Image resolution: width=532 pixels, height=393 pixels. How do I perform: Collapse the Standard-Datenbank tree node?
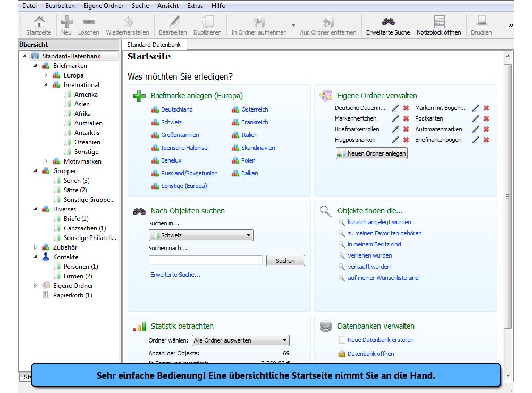pos(24,56)
